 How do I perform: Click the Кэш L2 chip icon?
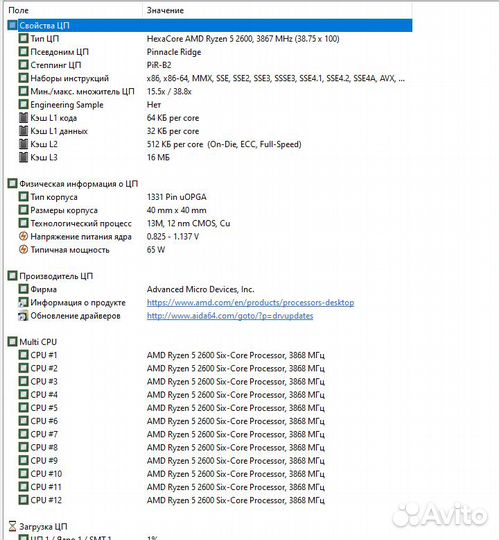[23, 144]
